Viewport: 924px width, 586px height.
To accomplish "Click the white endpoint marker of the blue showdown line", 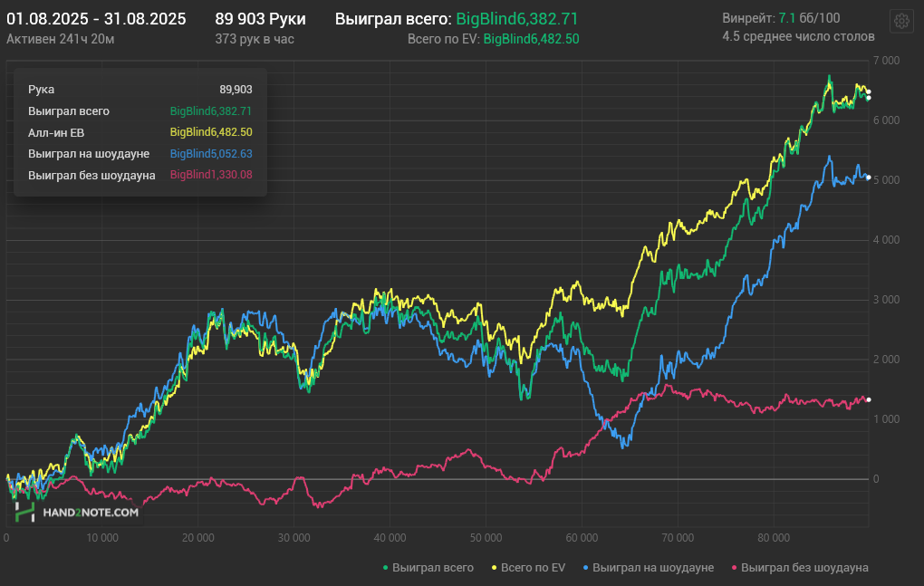I will coord(868,178).
